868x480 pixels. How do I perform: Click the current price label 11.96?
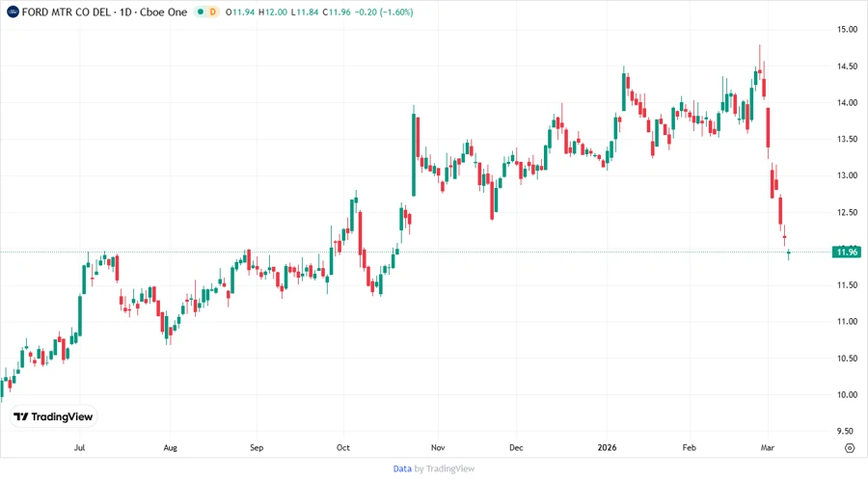pos(847,252)
